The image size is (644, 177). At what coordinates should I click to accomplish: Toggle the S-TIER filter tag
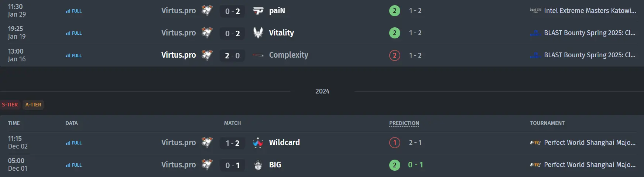pos(10,105)
